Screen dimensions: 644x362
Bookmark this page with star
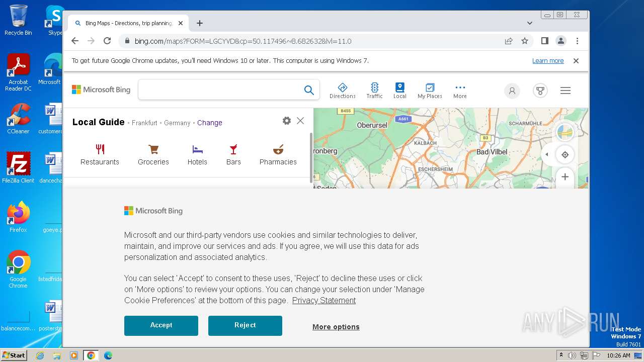click(x=525, y=41)
